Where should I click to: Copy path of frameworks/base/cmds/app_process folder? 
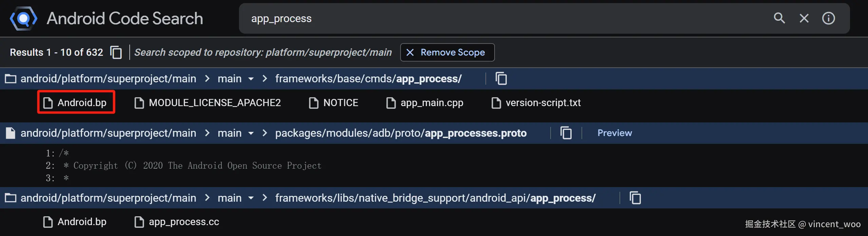click(x=501, y=79)
